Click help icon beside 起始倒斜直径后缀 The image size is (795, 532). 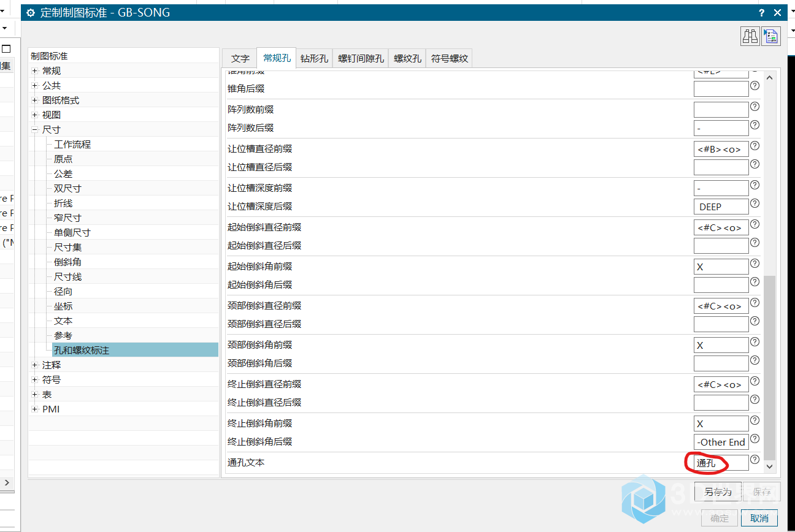click(x=755, y=243)
